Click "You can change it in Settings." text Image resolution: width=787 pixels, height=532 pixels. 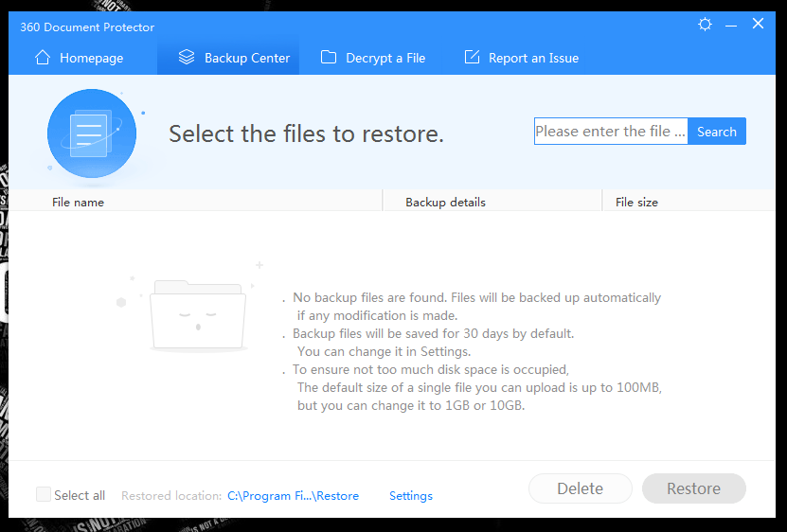coord(384,352)
